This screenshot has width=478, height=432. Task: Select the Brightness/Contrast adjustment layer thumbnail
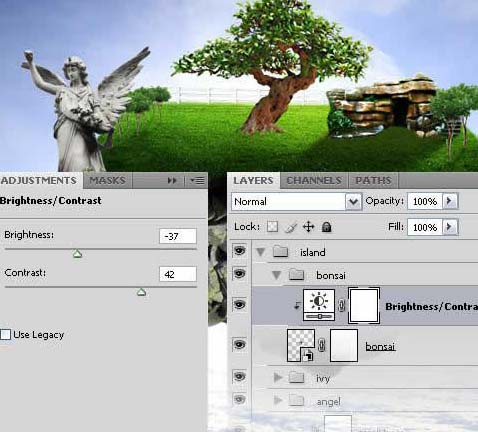pyautogui.click(x=319, y=305)
